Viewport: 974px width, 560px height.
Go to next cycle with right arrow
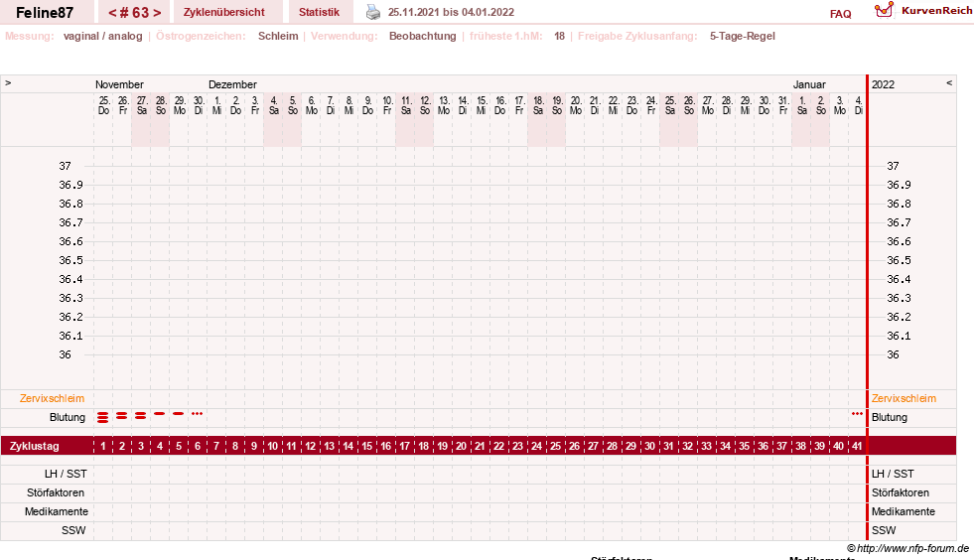coord(157,13)
